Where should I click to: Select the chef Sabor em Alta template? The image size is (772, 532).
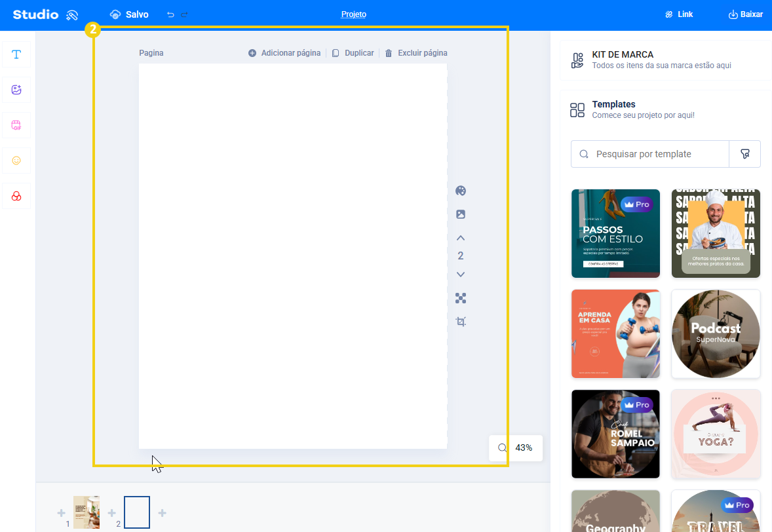716,233
